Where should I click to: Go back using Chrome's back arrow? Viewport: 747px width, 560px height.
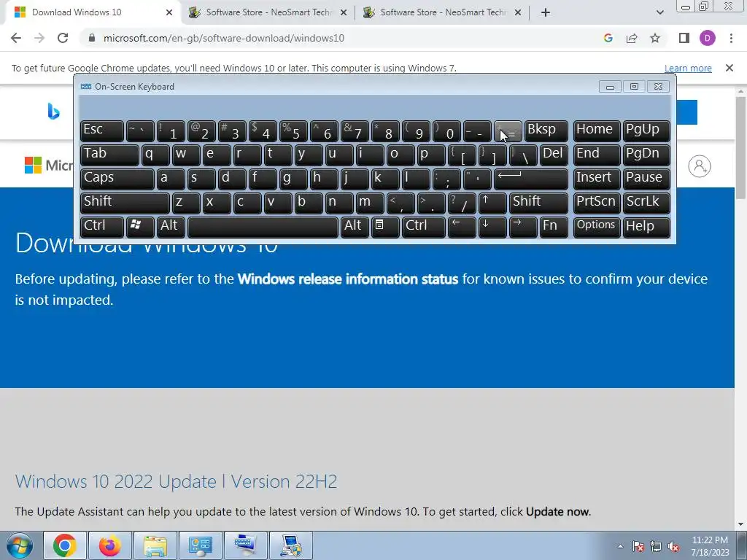16,38
